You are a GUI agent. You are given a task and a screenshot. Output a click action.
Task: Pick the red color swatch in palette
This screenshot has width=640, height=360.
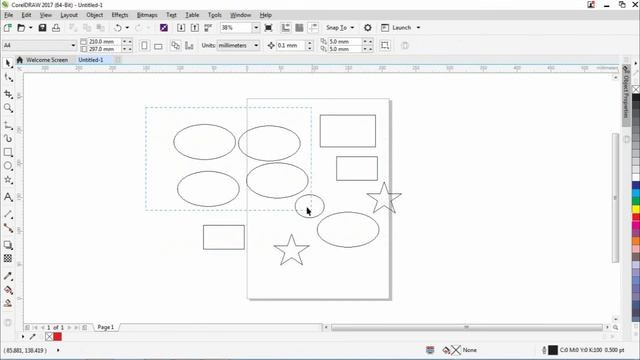point(636,217)
